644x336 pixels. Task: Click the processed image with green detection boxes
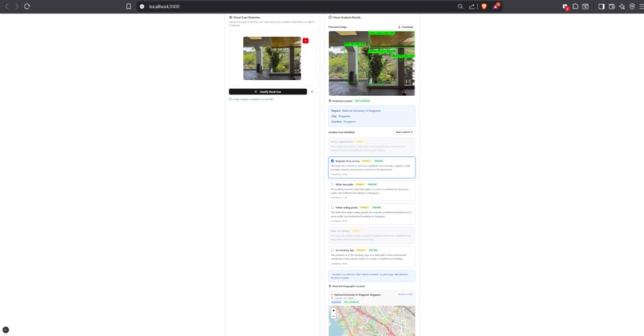(x=372, y=63)
